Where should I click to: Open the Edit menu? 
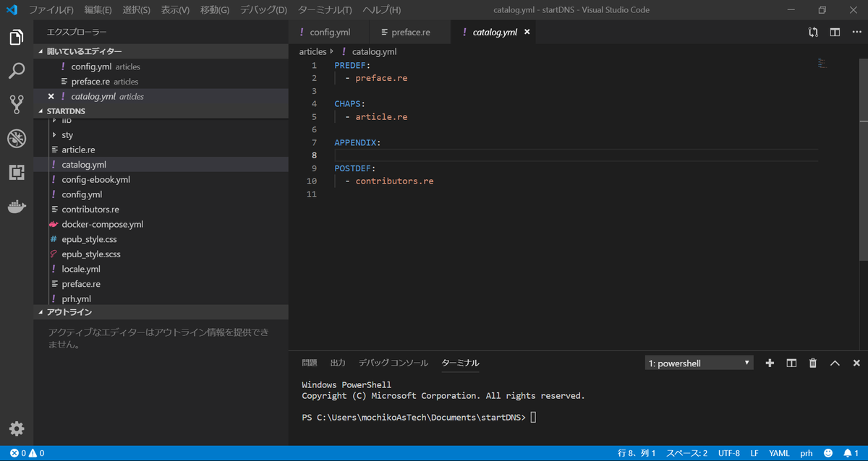pyautogui.click(x=98, y=10)
